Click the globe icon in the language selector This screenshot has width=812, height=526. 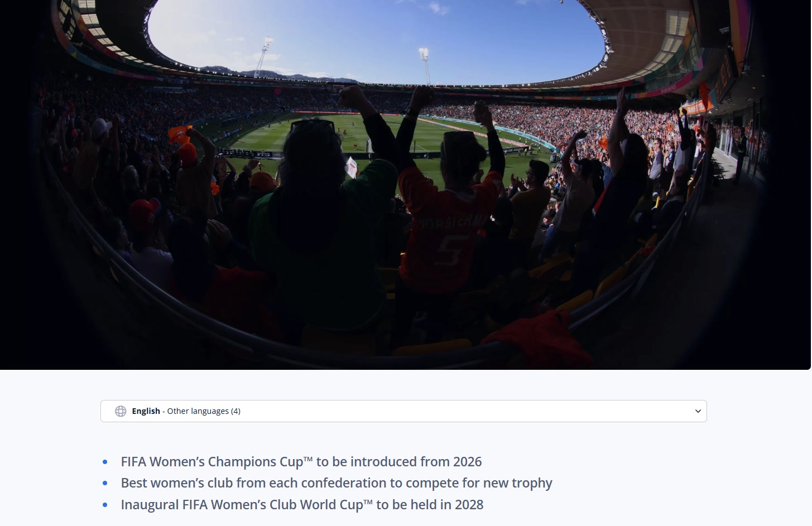click(x=121, y=411)
